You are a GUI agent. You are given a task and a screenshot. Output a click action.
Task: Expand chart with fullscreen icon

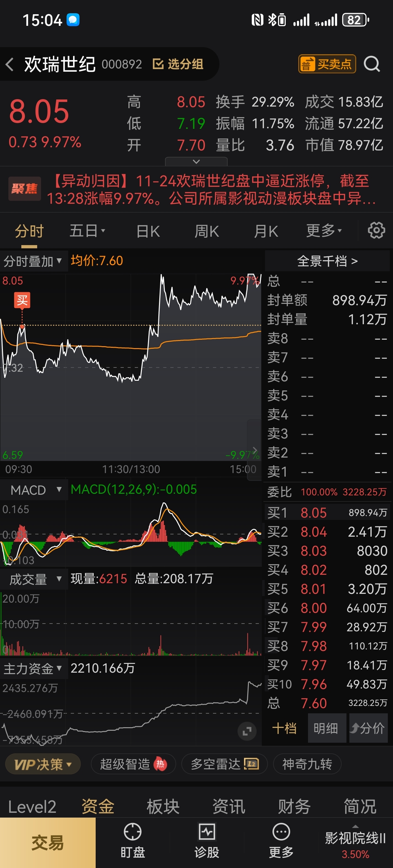point(247,731)
